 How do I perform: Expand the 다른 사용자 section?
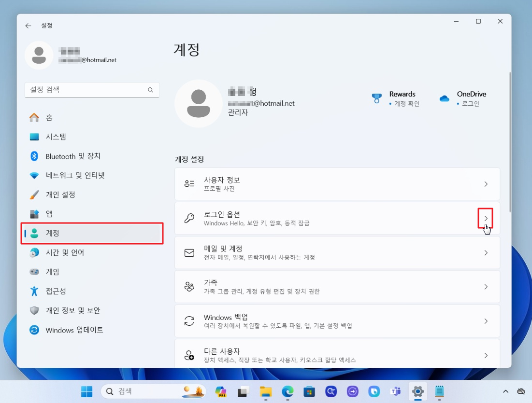pos(486,355)
